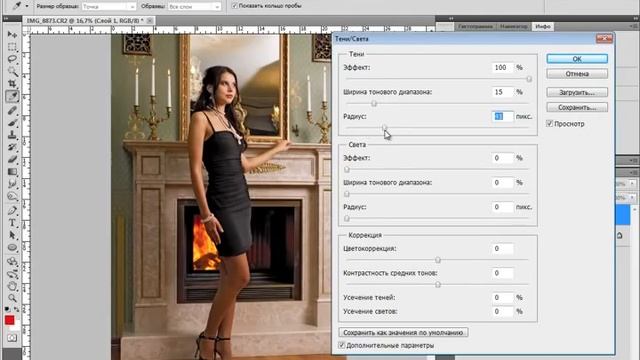The height and width of the screenshot is (360, 640).
Task: Select the Path Selection tool
Action: pyautogui.click(x=12, y=235)
